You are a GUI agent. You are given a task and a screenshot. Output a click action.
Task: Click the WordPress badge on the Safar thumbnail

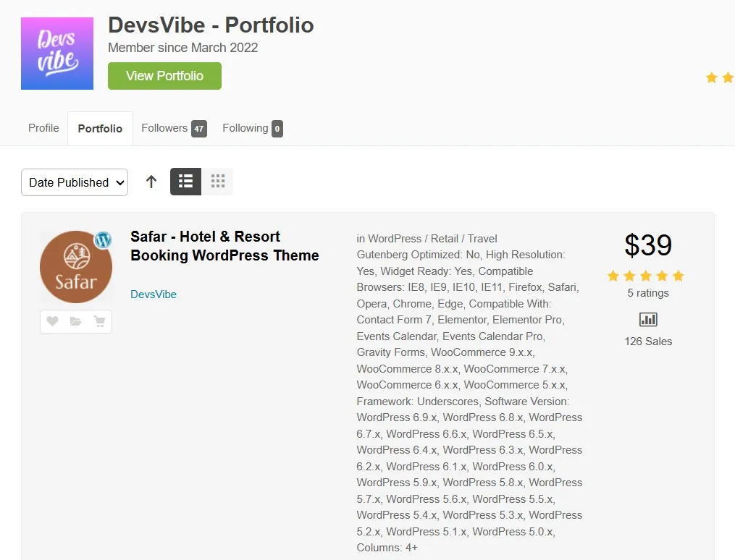click(103, 239)
